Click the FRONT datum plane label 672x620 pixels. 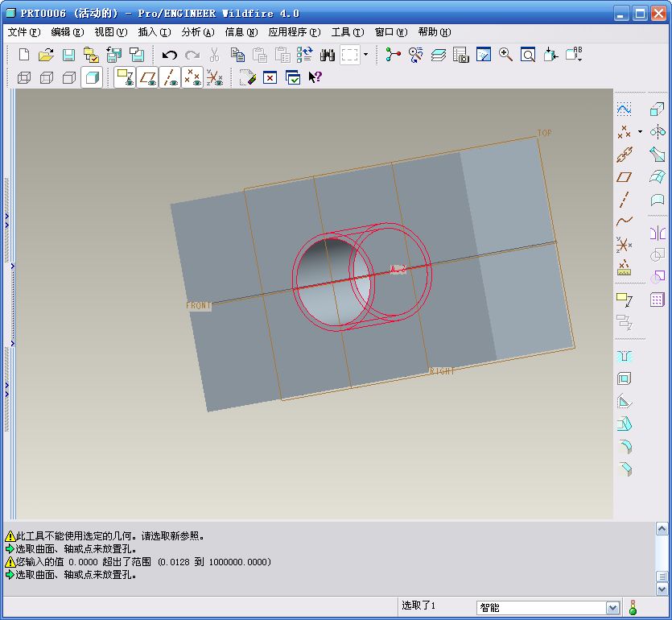click(199, 305)
